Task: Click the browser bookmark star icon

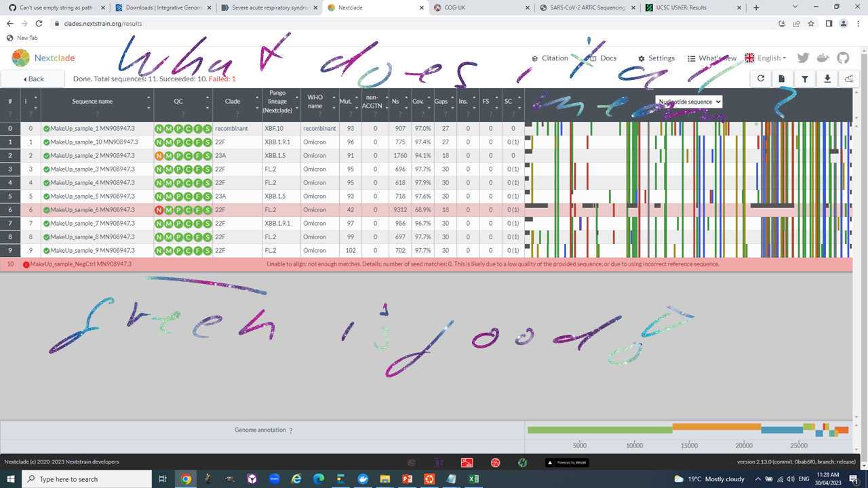Action: pos(811,23)
